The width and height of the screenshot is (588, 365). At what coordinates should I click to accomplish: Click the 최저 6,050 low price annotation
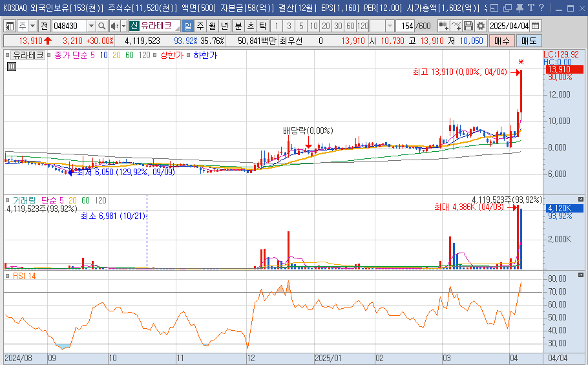pyautogui.click(x=125, y=172)
